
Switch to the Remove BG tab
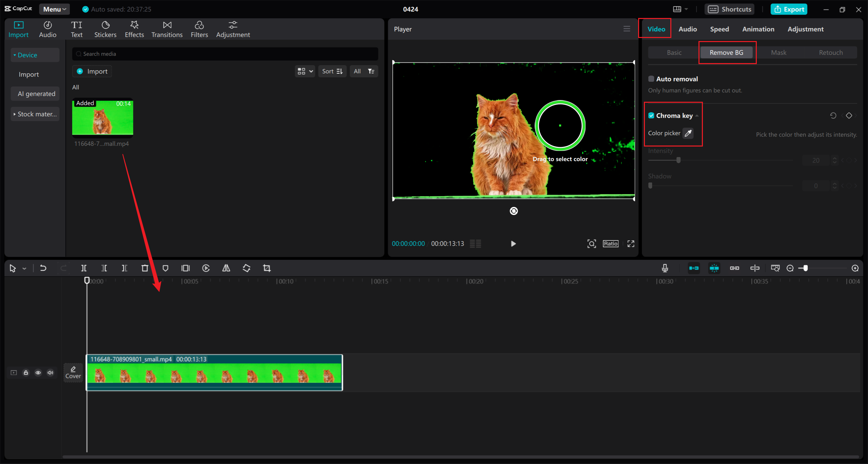pos(727,52)
